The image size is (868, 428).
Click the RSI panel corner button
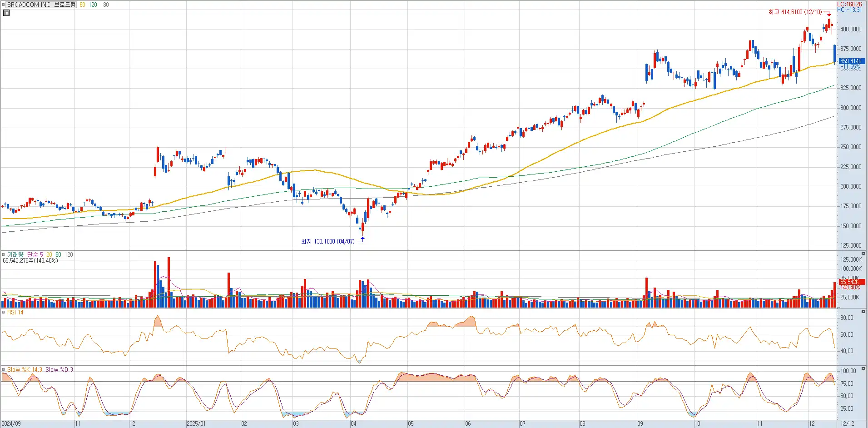[863, 311]
